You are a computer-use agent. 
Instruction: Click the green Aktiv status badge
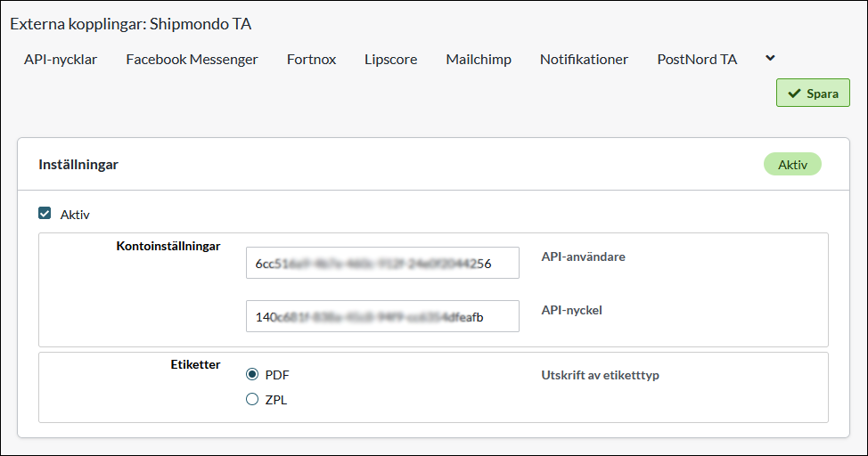pos(792,165)
